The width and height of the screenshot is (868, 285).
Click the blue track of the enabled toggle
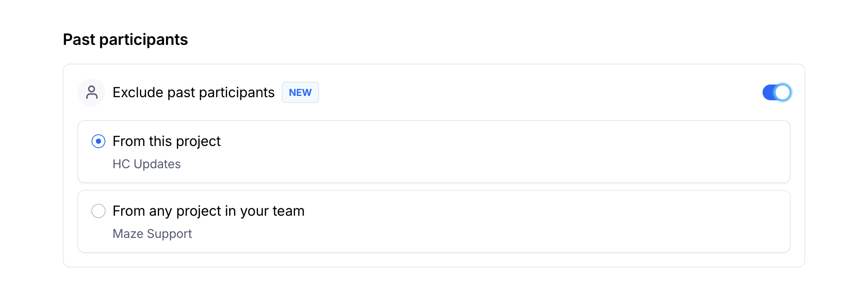(769, 92)
